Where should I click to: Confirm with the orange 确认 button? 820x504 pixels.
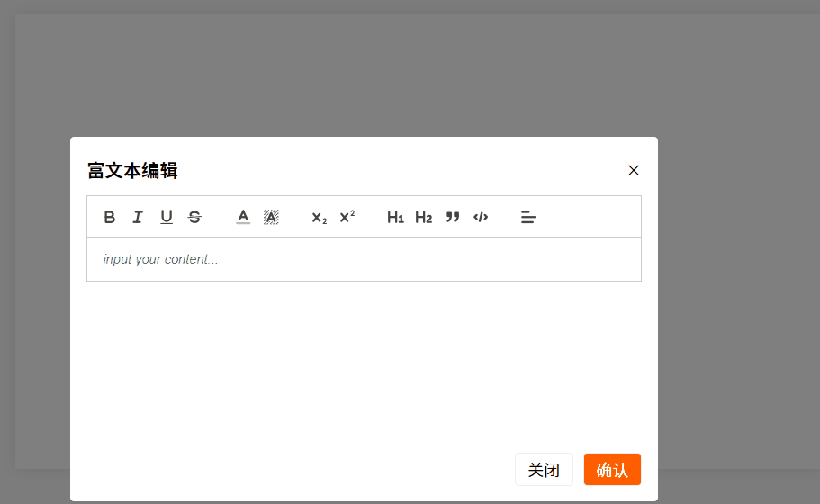click(x=612, y=470)
